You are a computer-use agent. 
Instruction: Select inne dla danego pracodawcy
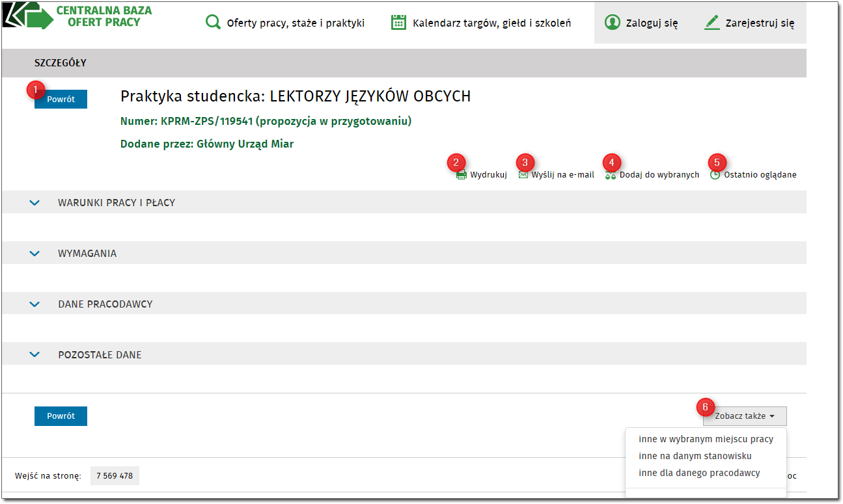pos(699,473)
